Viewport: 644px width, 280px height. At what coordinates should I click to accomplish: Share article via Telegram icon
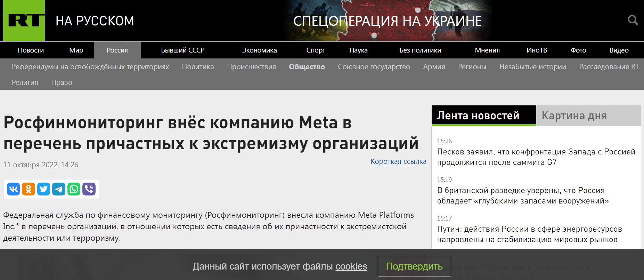point(59,189)
